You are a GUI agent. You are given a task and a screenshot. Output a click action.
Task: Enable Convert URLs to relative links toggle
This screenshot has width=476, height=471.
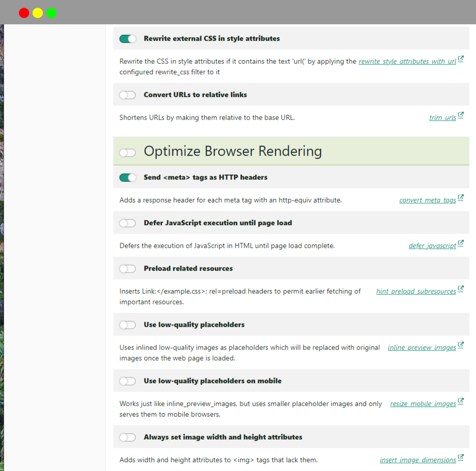tap(128, 95)
